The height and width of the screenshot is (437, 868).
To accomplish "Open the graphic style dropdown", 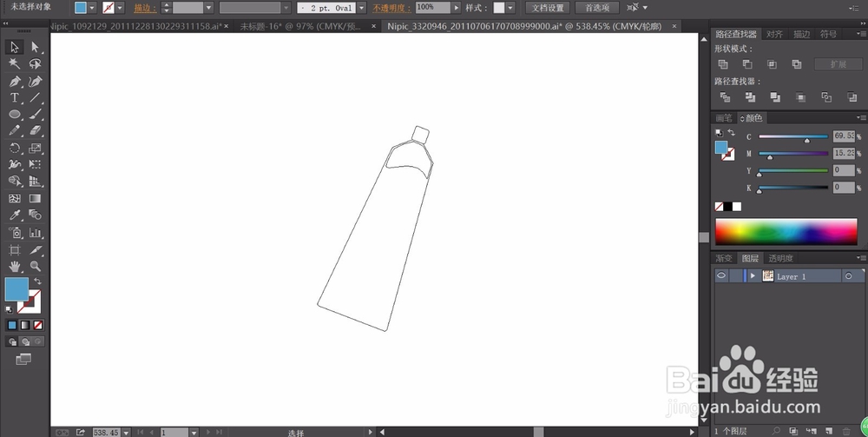I will coord(510,8).
